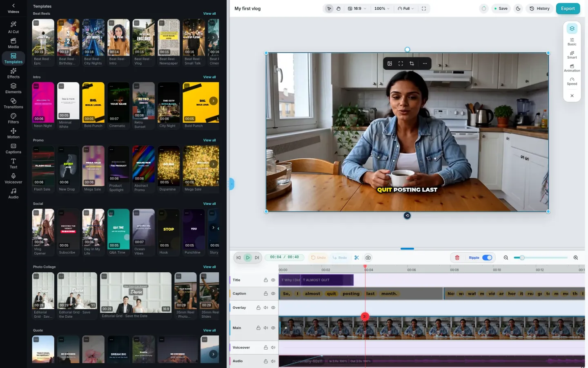Click the fullscreen preview icon in top toolbar
Screen dimensions: 588x368
pos(424,9)
